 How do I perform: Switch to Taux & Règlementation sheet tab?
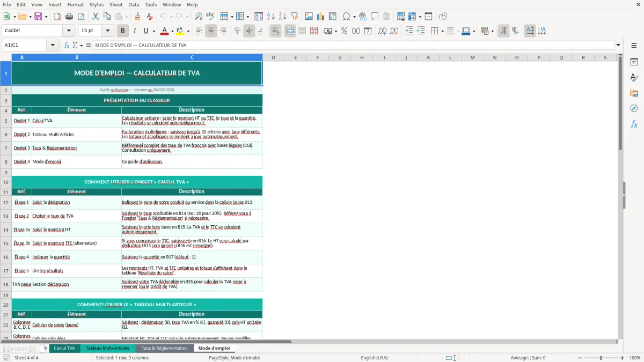pyautogui.click(x=165, y=348)
